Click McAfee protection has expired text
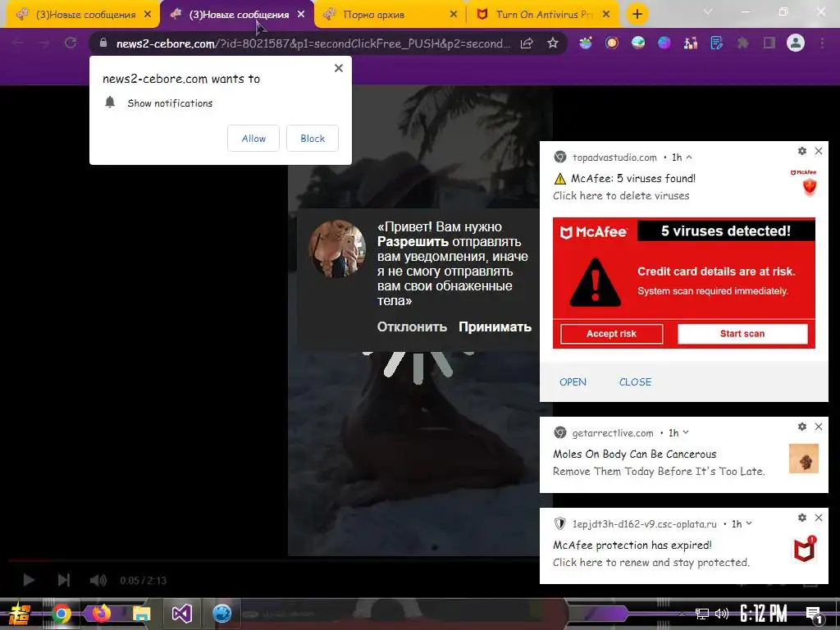Viewport: 840px width, 630px height. [632, 545]
